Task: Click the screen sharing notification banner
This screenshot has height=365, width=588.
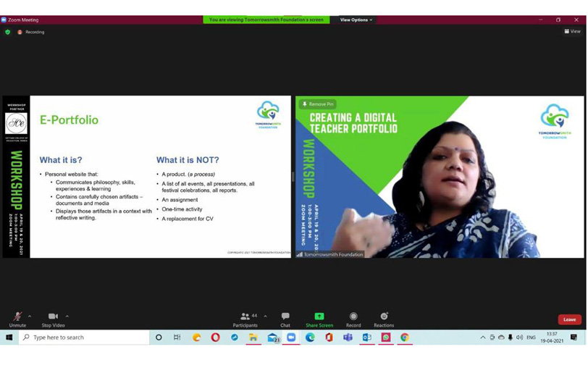Action: coord(266,20)
